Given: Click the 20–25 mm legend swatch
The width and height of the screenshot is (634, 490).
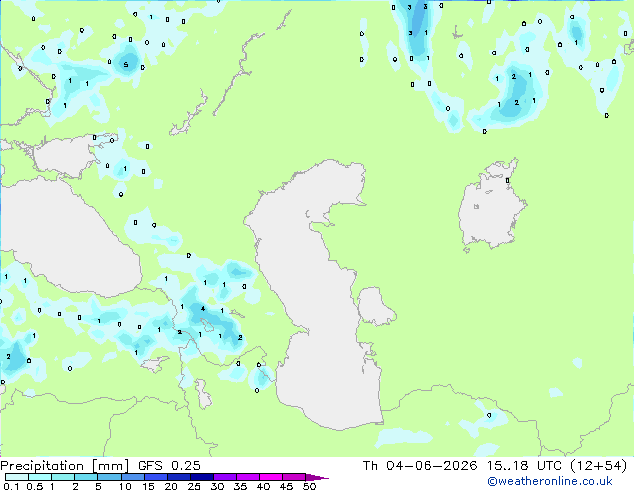Looking at the screenshot, I should [x=178, y=477].
